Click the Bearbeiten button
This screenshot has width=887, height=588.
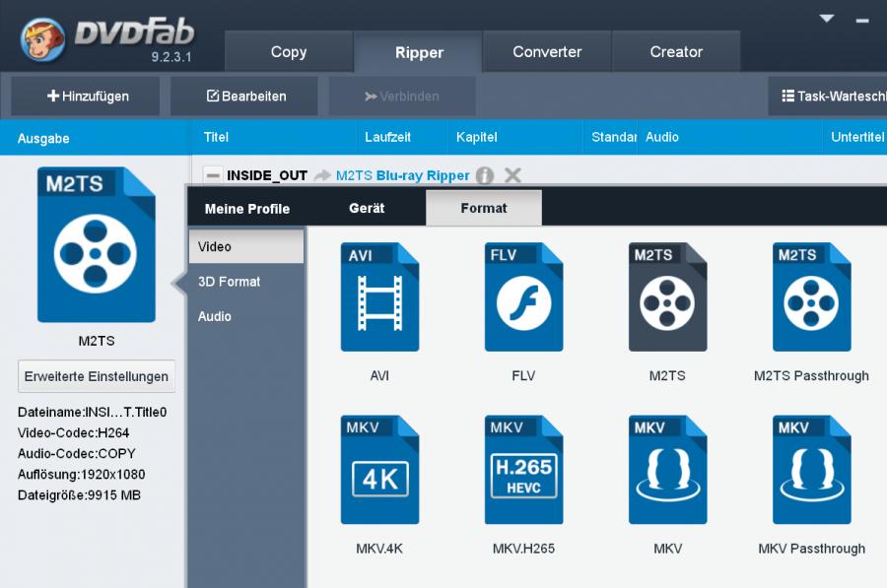[x=244, y=97]
